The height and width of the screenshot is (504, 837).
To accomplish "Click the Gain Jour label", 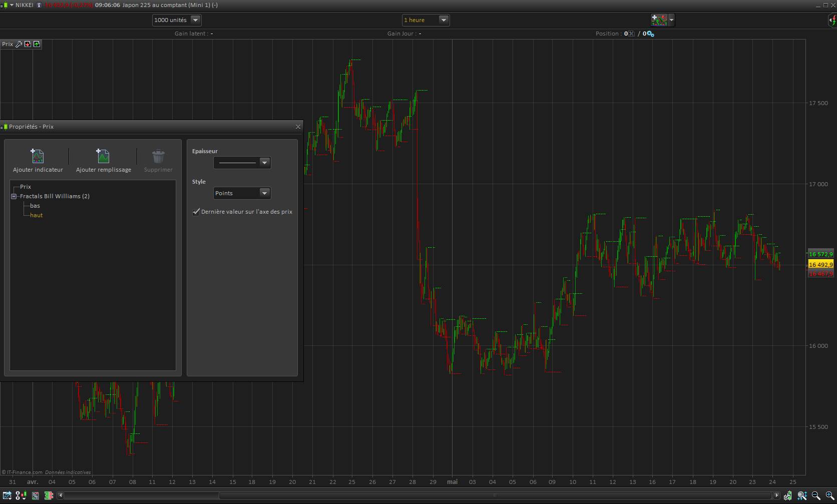I will (401, 34).
